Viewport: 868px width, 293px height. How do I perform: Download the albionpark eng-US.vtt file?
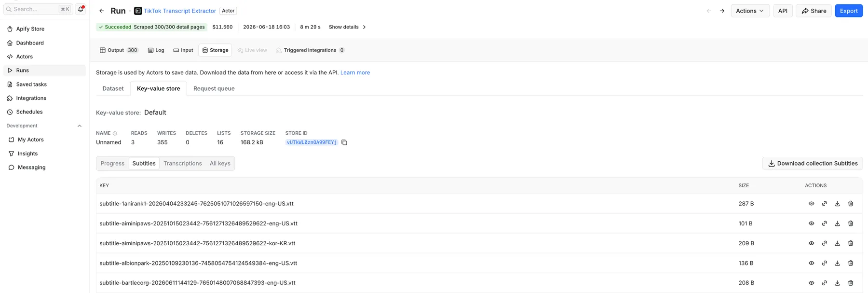(x=838, y=263)
